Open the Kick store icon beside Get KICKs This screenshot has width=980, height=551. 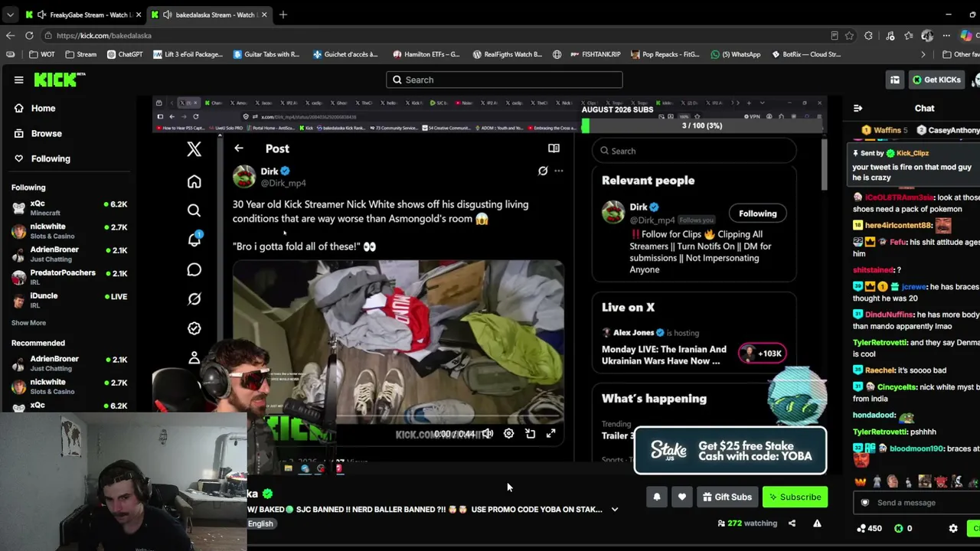[x=895, y=80]
